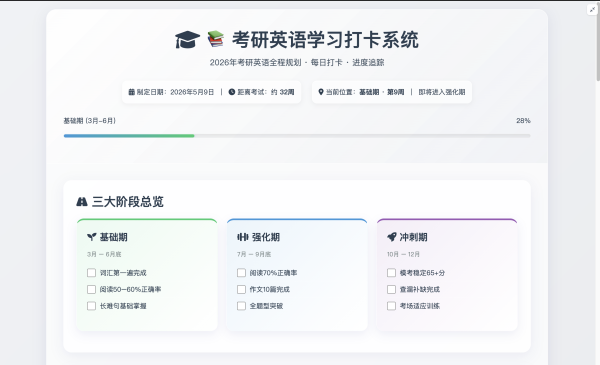Click the calendar icon beside 制定日期
Screen dimensions: 600x365
(x=132, y=92)
